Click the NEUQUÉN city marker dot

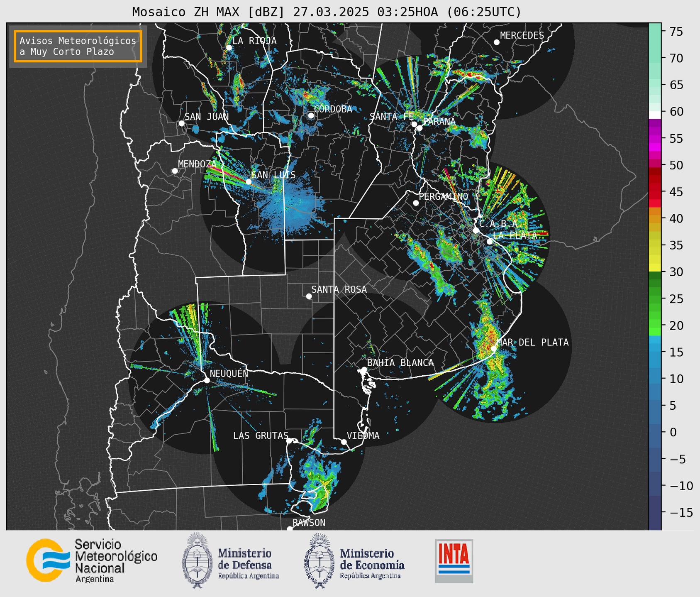click(x=207, y=380)
